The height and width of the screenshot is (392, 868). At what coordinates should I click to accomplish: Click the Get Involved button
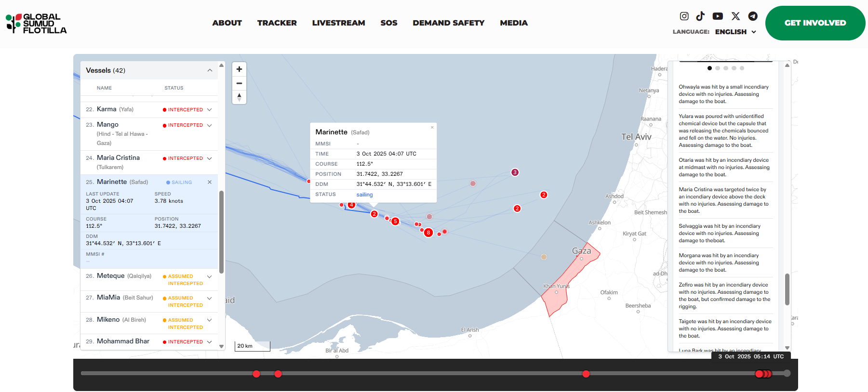click(x=815, y=23)
